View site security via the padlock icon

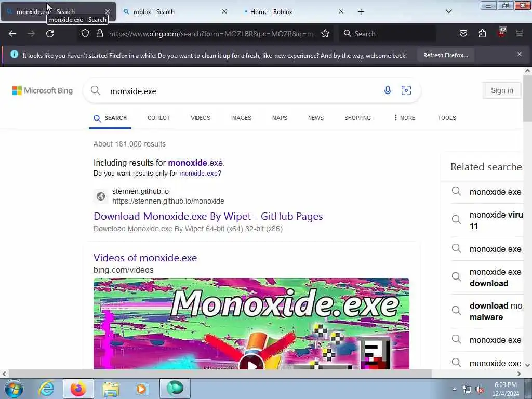[x=99, y=34]
